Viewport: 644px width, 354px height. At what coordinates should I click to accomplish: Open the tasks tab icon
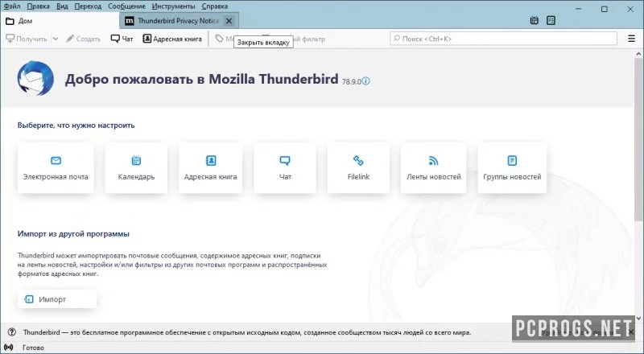(551, 20)
